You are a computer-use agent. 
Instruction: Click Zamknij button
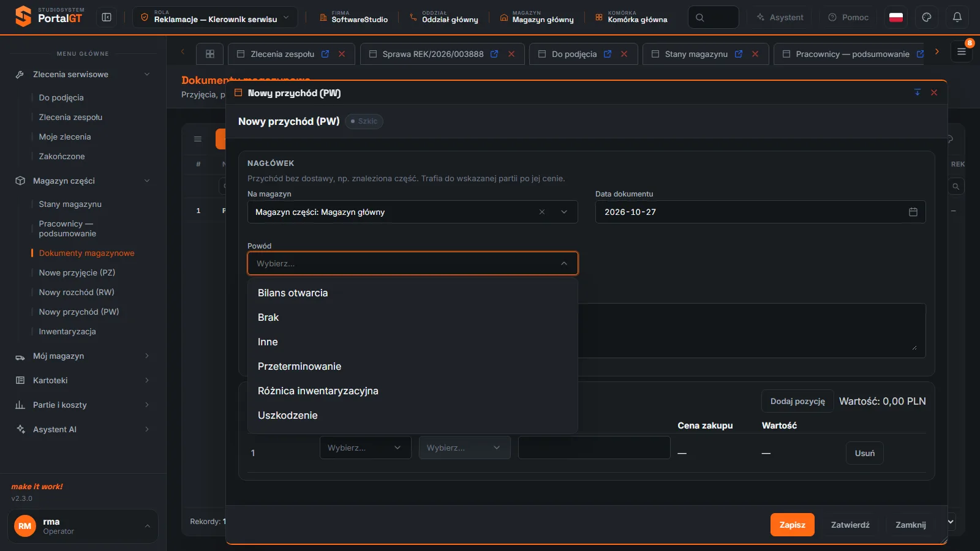(911, 525)
